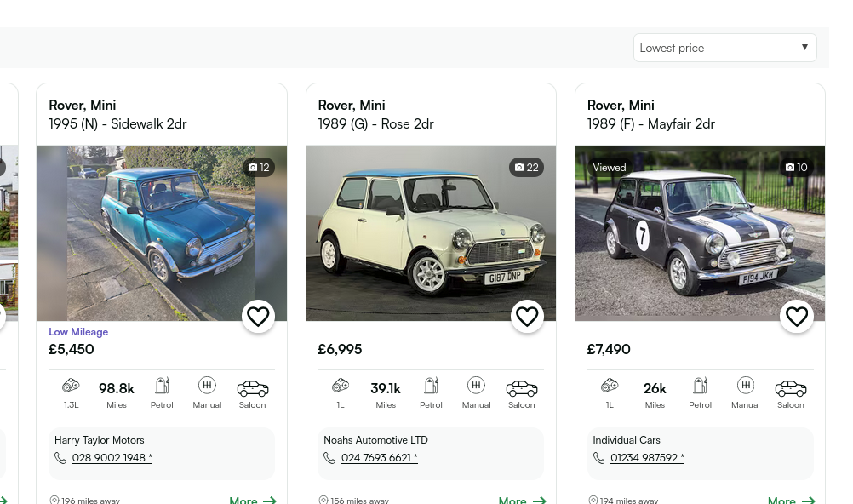Click the engine icon on the Mayfair listing
Viewport: 853px width, 504px height.
tap(610, 386)
